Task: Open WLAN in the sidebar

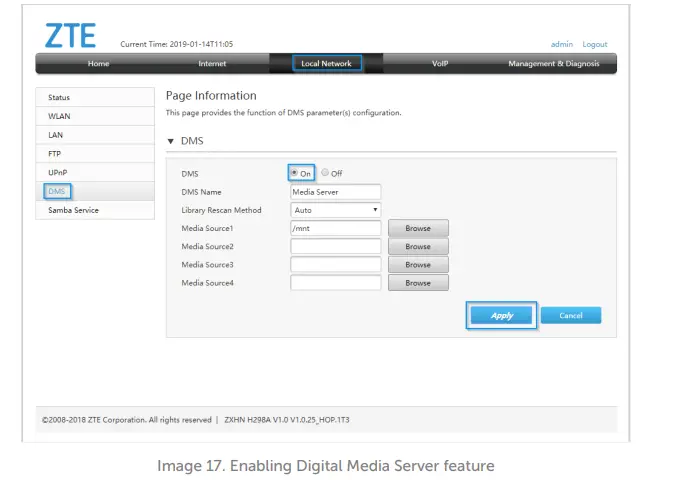Action: [95, 116]
